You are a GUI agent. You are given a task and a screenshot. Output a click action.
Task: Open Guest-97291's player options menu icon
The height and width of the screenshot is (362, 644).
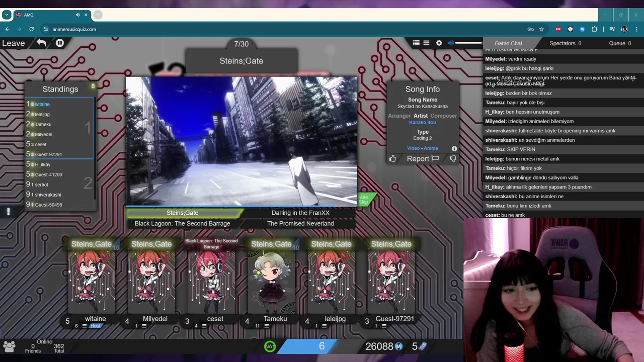[384, 326]
